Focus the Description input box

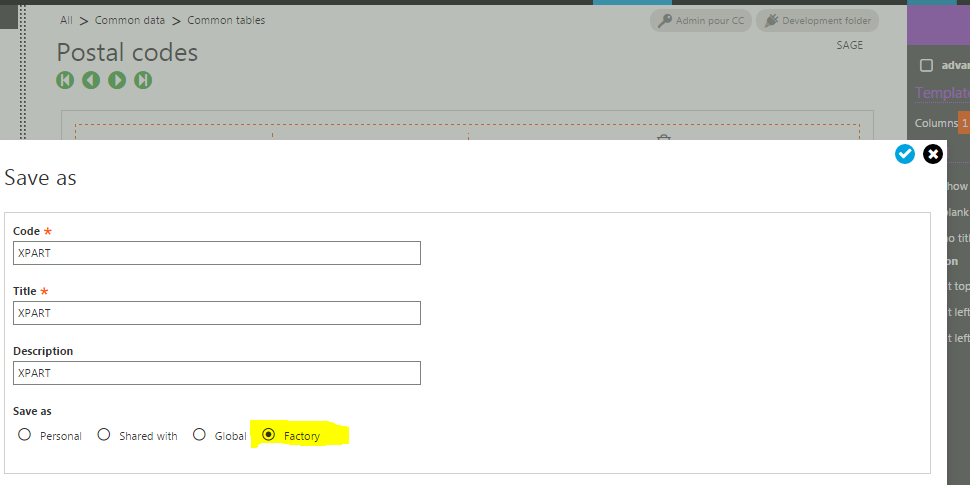[217, 373]
